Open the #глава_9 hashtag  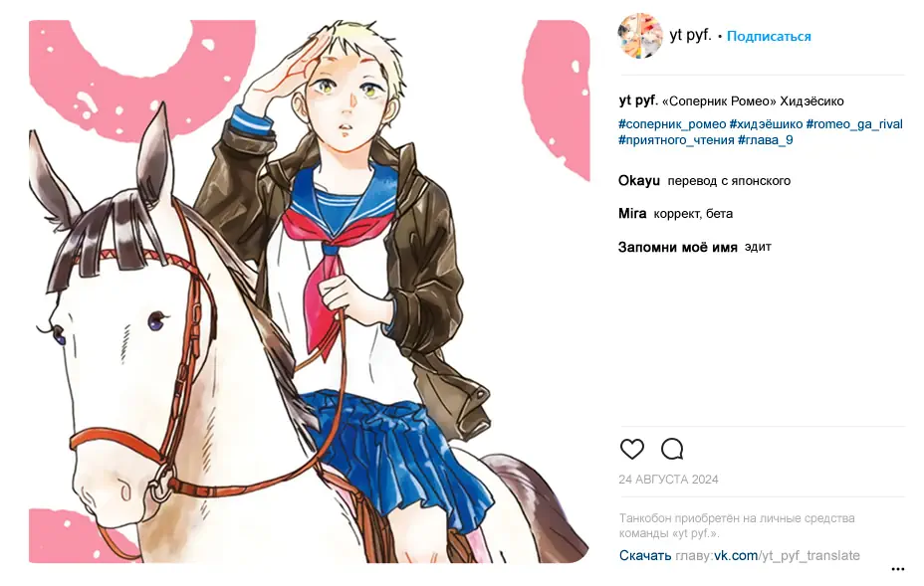765,140
